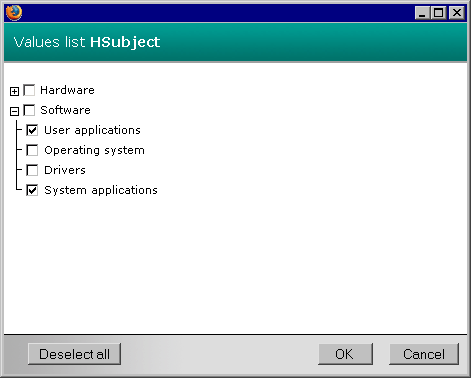Uncheck System applications checkbox

click(32, 190)
